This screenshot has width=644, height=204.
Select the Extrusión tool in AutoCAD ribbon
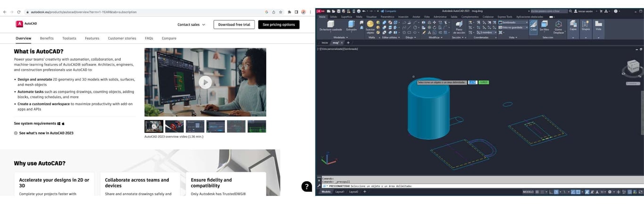(x=351, y=26)
